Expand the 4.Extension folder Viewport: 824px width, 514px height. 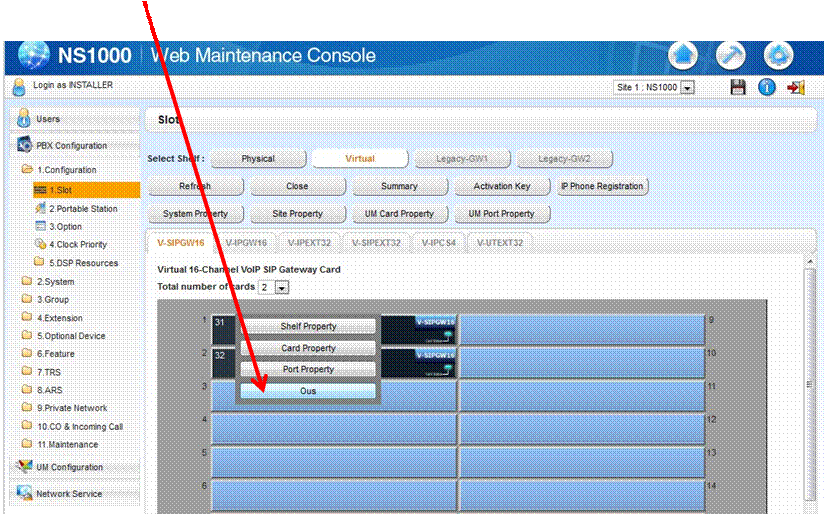click(x=59, y=318)
